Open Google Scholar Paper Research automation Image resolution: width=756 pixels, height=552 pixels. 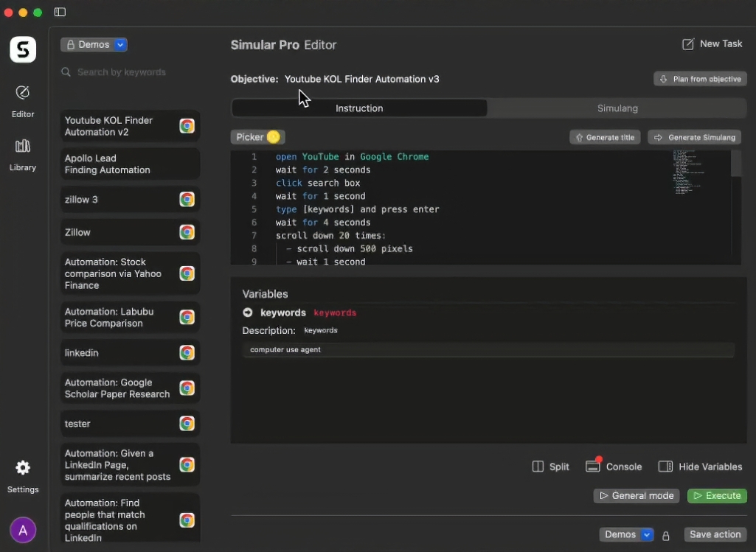(x=130, y=388)
